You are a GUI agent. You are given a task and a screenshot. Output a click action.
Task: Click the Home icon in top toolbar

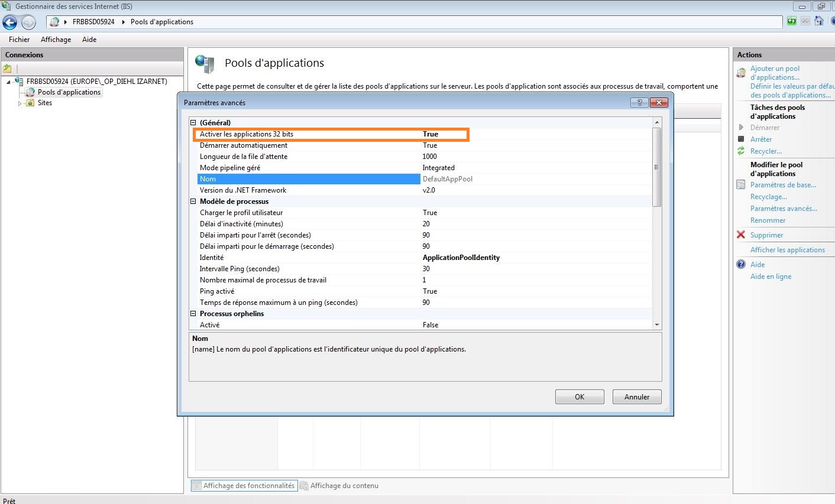(819, 21)
